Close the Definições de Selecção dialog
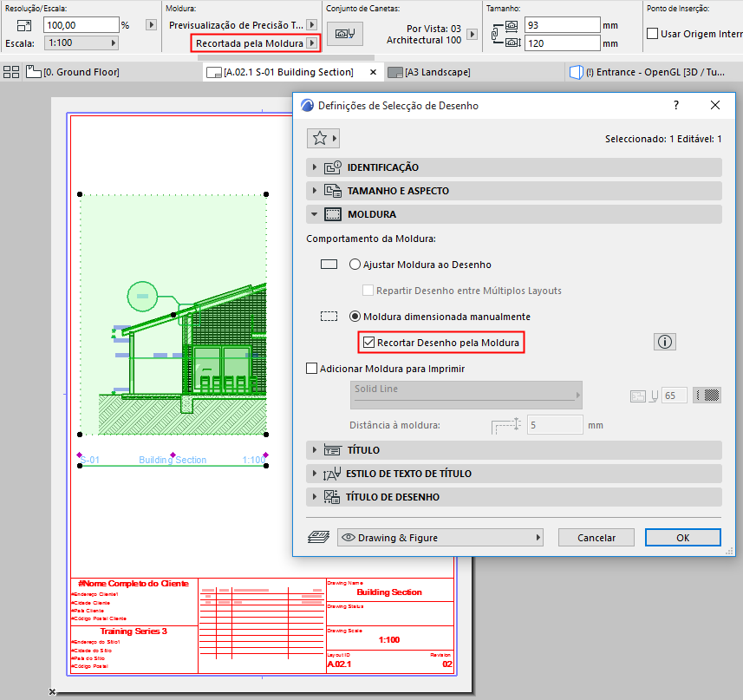743x700 pixels. point(715,105)
